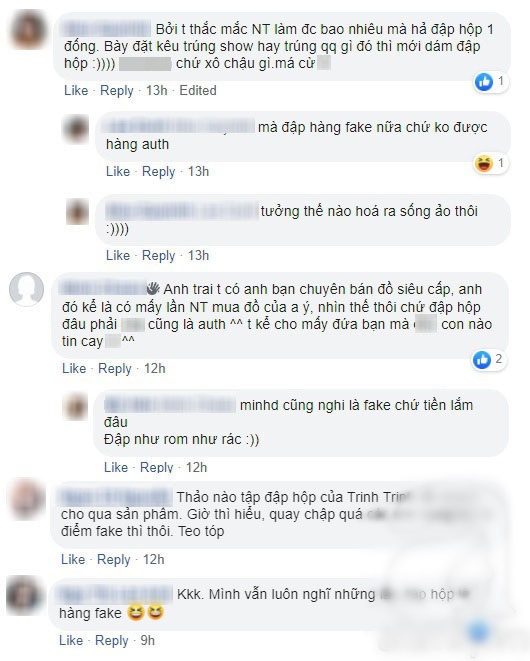
Task: Open the avatar beside the sống ảo reply
Action: (78, 211)
